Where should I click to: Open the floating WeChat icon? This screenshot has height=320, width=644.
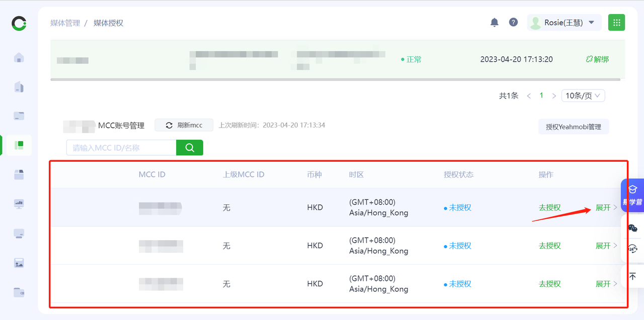point(632,228)
